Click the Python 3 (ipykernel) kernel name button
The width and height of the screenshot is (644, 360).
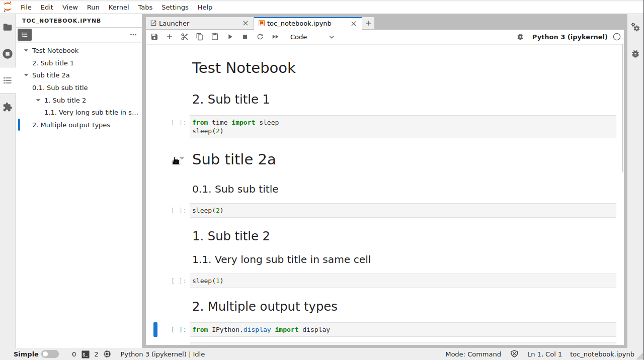click(570, 37)
